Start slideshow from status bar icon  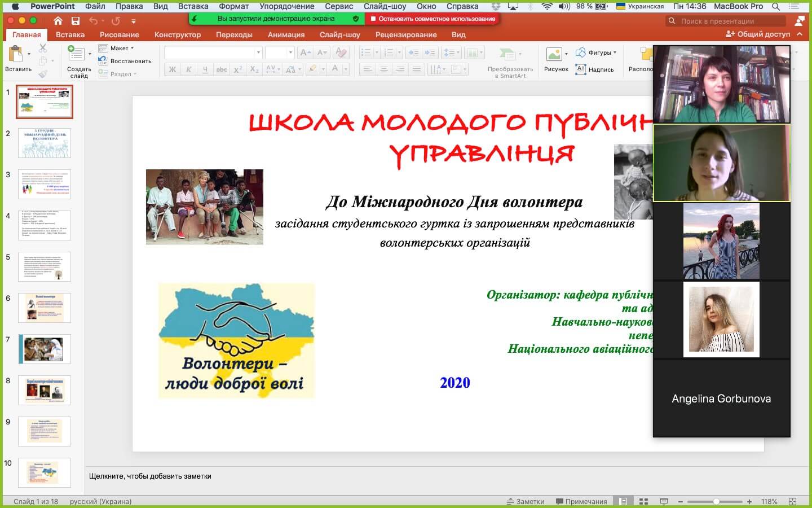click(664, 501)
